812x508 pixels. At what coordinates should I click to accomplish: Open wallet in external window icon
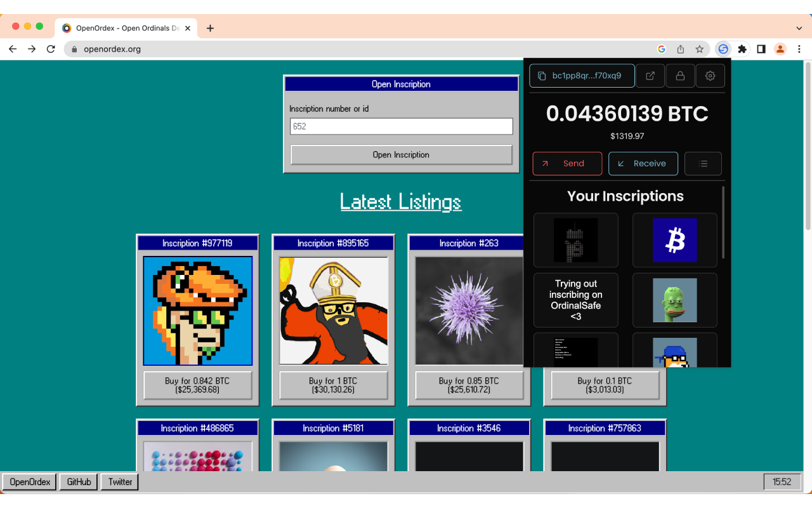pyautogui.click(x=650, y=76)
